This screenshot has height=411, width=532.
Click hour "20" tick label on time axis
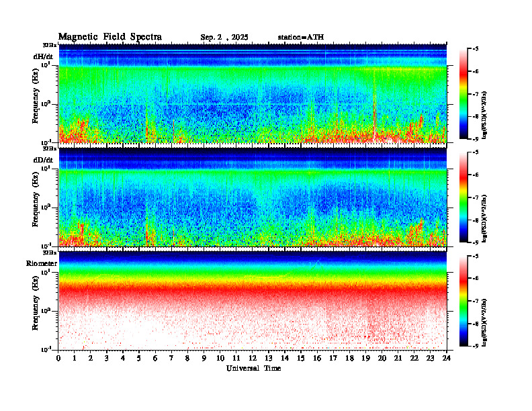pos(382,358)
